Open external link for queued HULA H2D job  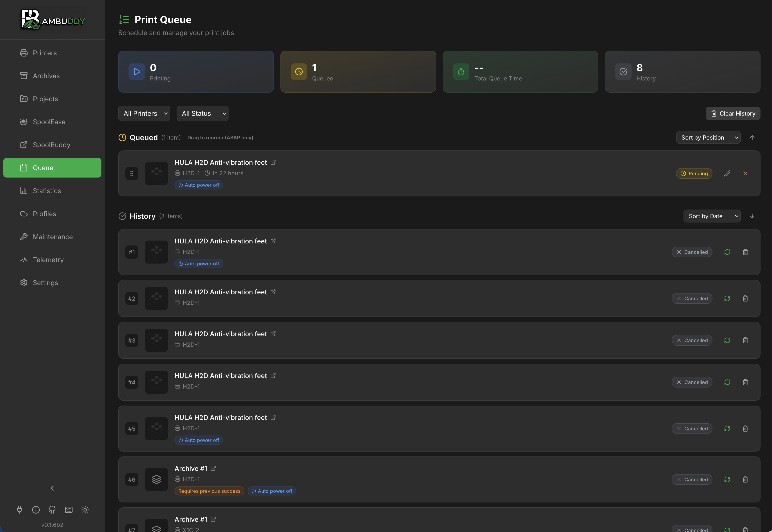(273, 162)
